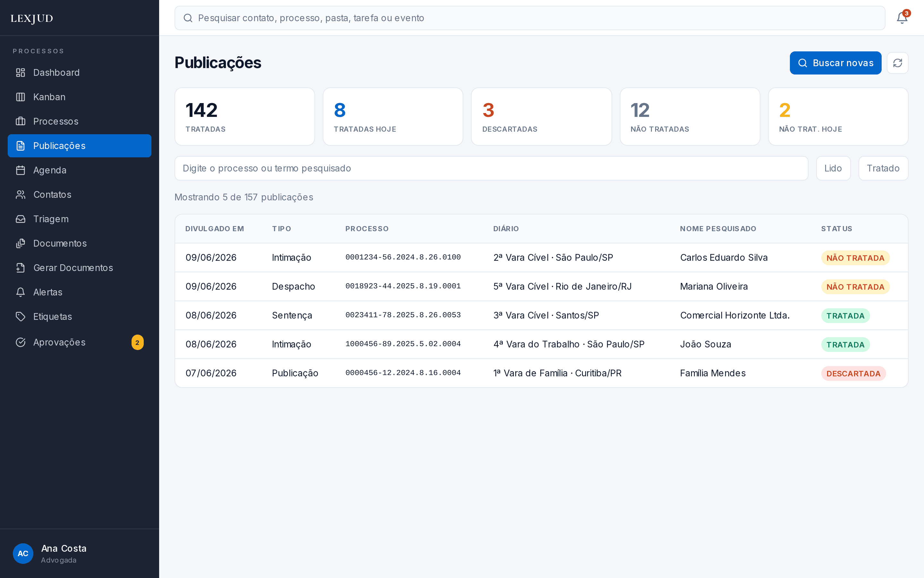Open notifications bell in top bar
The image size is (924, 578).
pyautogui.click(x=902, y=18)
